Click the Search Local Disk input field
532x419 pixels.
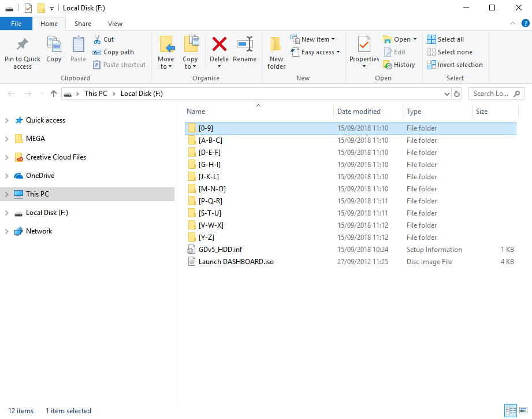click(x=491, y=94)
